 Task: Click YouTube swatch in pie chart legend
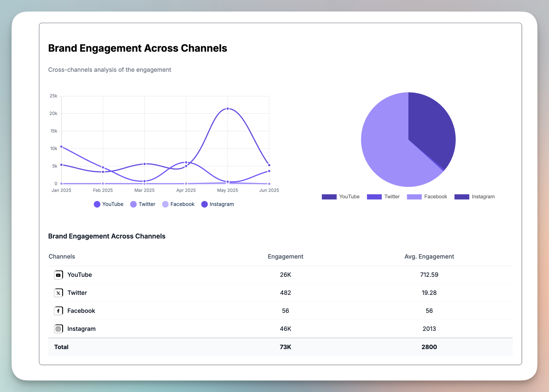pos(329,197)
